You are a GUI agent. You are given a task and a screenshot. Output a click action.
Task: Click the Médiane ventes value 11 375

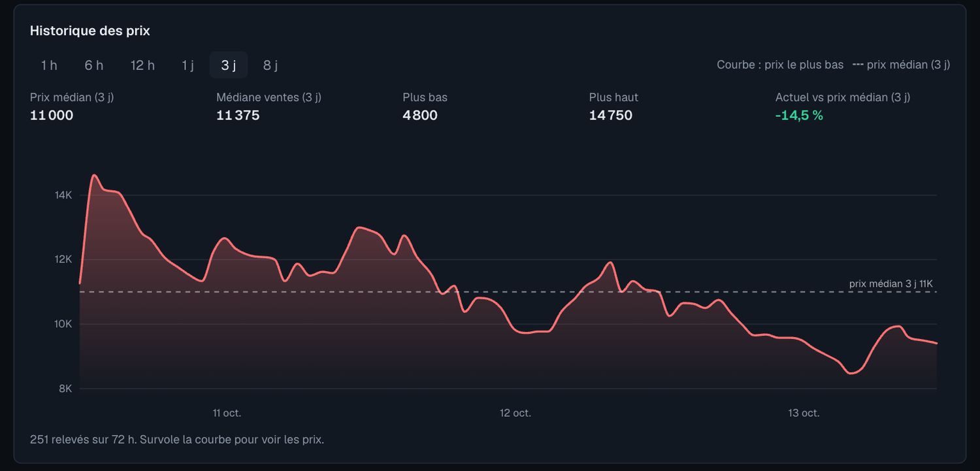pos(238,116)
